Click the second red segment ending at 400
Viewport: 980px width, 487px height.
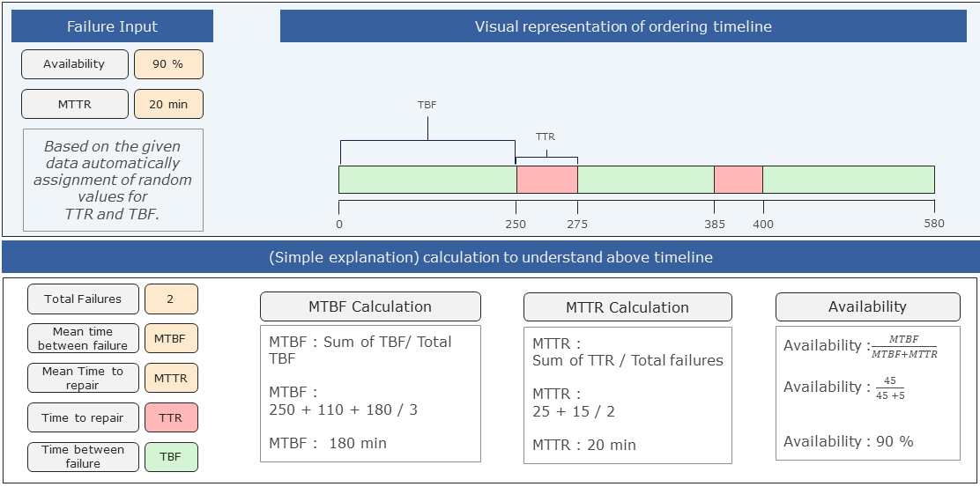click(x=738, y=179)
